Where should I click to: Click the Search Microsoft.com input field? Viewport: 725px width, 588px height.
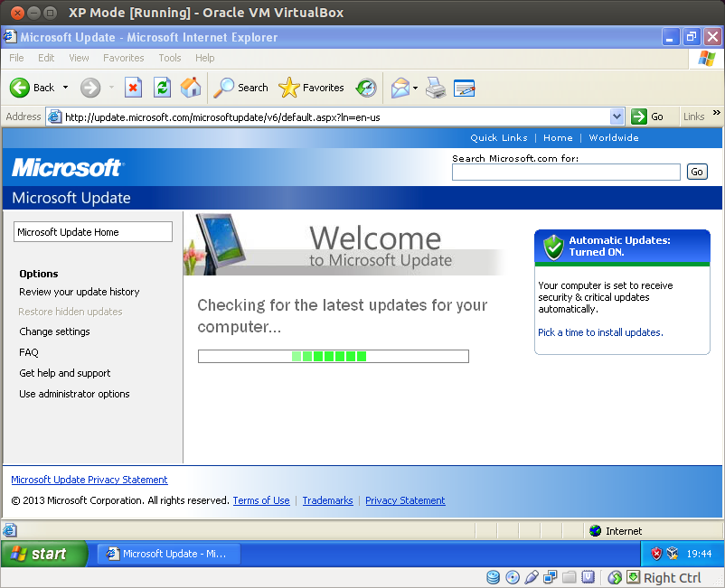point(566,172)
